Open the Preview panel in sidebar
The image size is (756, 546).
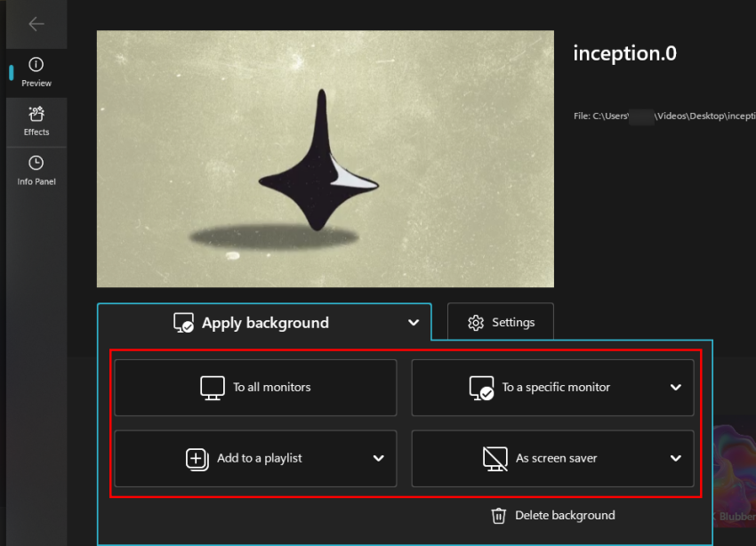[x=36, y=72]
